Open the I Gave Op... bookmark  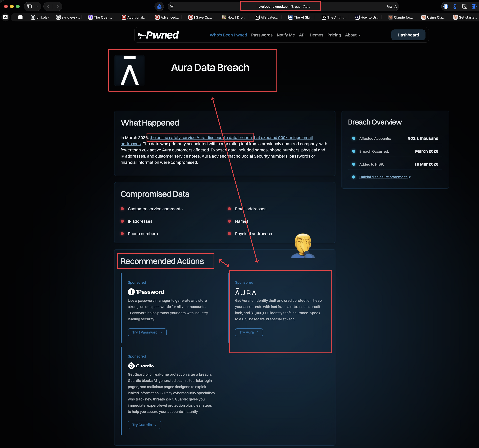[x=200, y=17]
